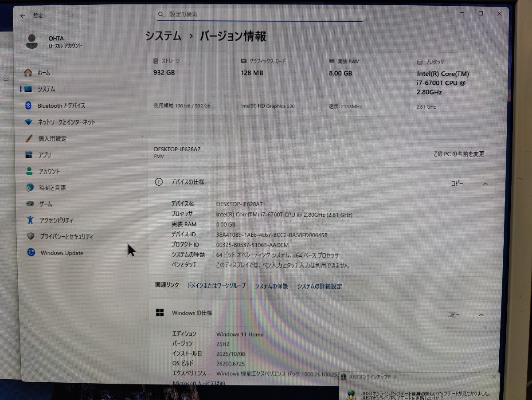Select the System sidebar item
Screen dimensions: 532x400
click(x=76, y=89)
